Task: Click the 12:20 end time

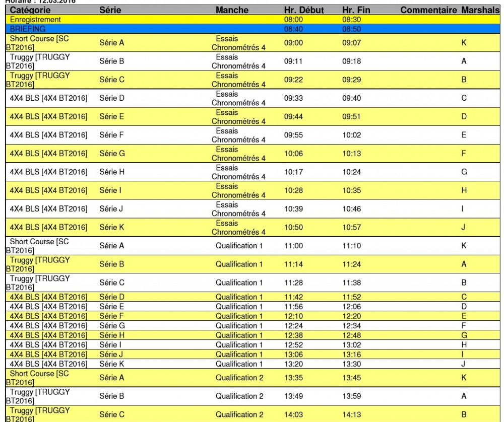Action: tap(352, 316)
